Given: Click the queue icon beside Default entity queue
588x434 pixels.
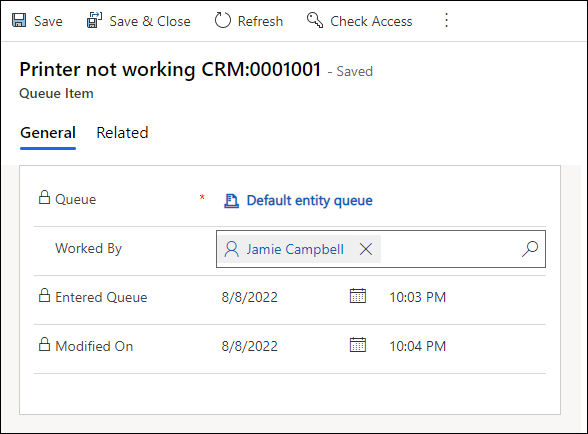Looking at the screenshot, I should pos(231,201).
